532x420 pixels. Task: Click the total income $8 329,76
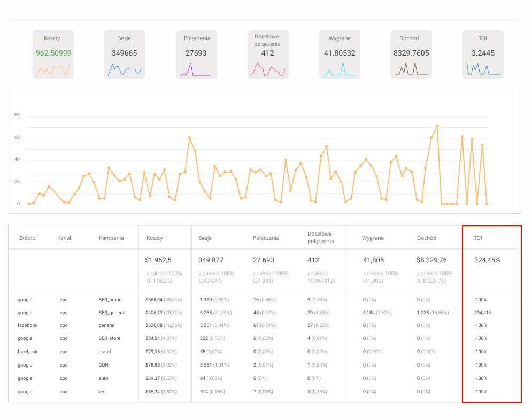pyautogui.click(x=431, y=260)
